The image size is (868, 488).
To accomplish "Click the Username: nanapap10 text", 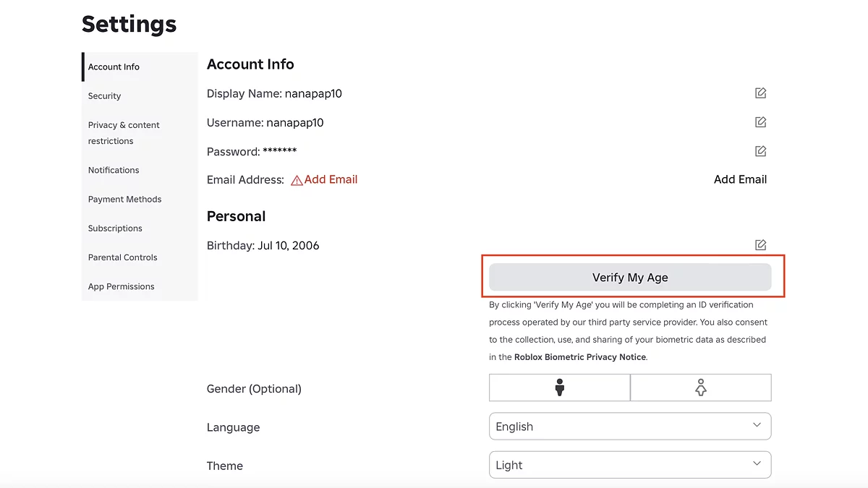I will (265, 123).
